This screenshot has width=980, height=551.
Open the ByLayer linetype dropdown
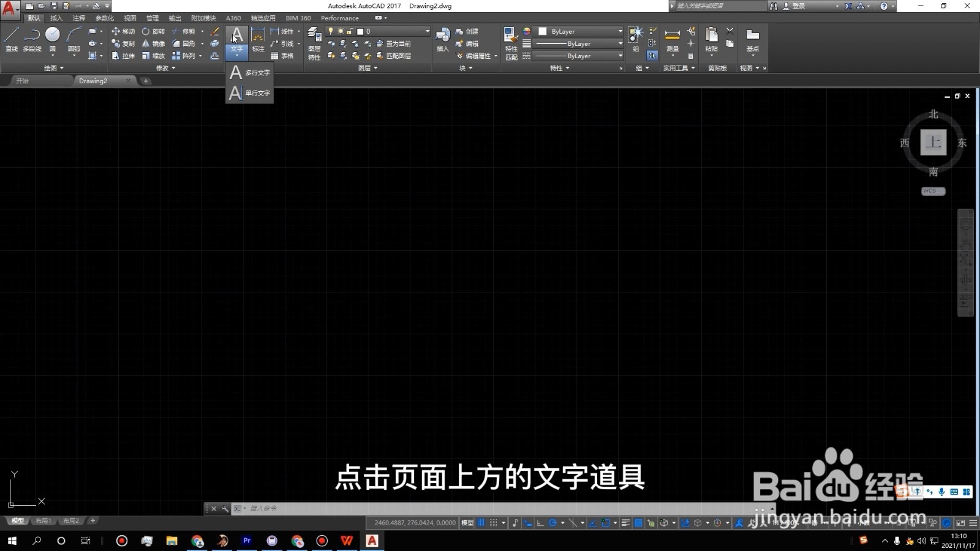pos(579,56)
